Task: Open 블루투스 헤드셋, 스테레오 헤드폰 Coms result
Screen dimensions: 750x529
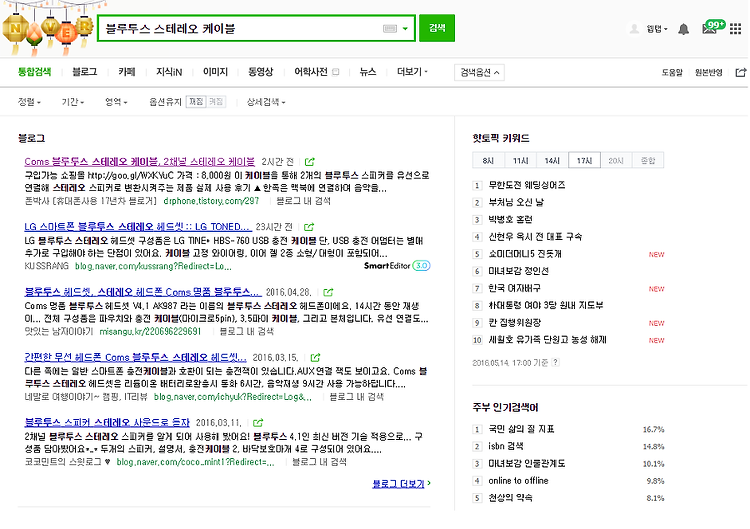Action: 143,292
